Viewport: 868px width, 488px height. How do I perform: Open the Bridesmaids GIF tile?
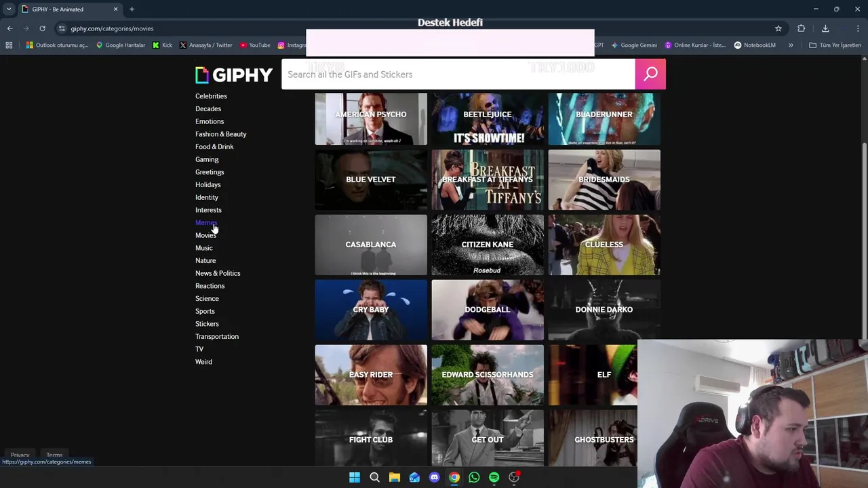604,180
